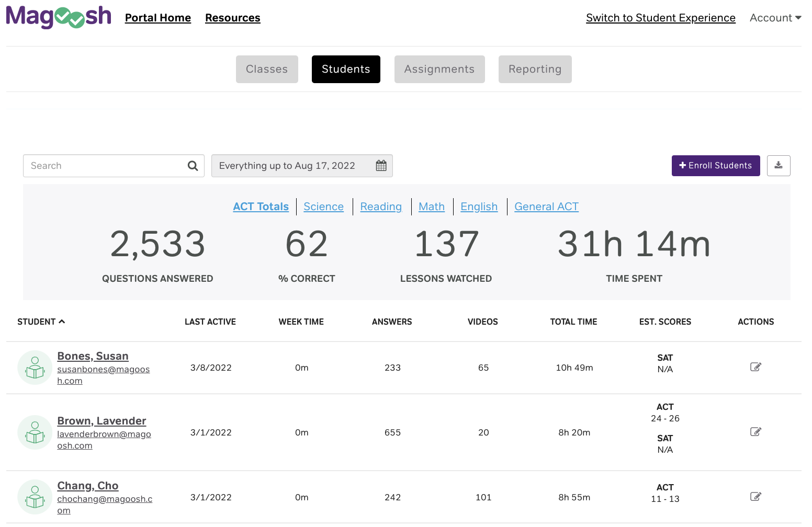Open Portal Home link

(158, 18)
